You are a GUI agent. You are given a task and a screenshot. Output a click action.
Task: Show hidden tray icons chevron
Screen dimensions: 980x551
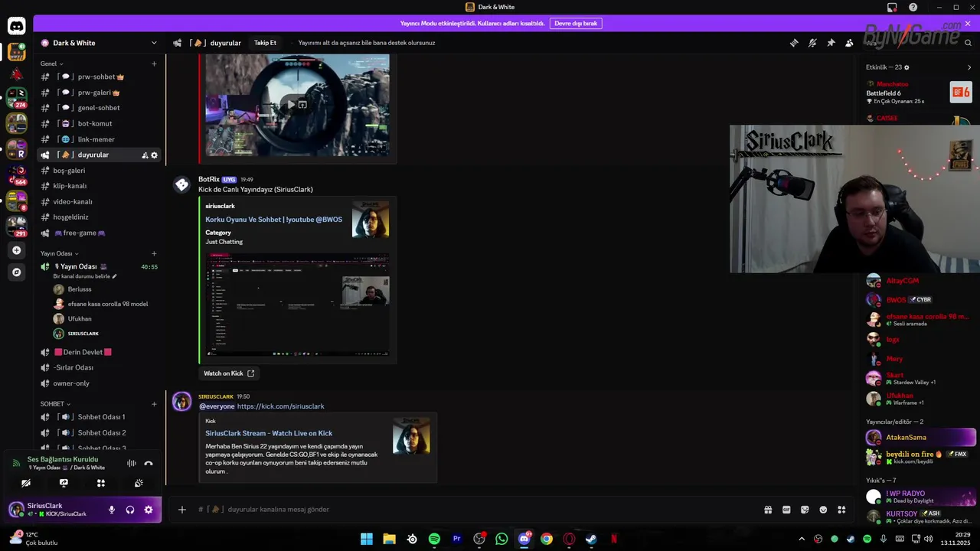(802, 539)
